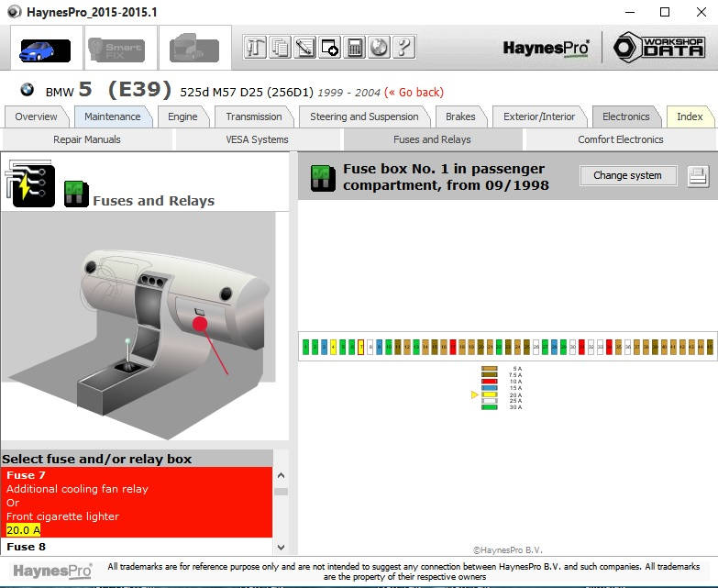The image size is (718, 588).
Task: Switch to the Maintenance tab
Action: tap(112, 116)
